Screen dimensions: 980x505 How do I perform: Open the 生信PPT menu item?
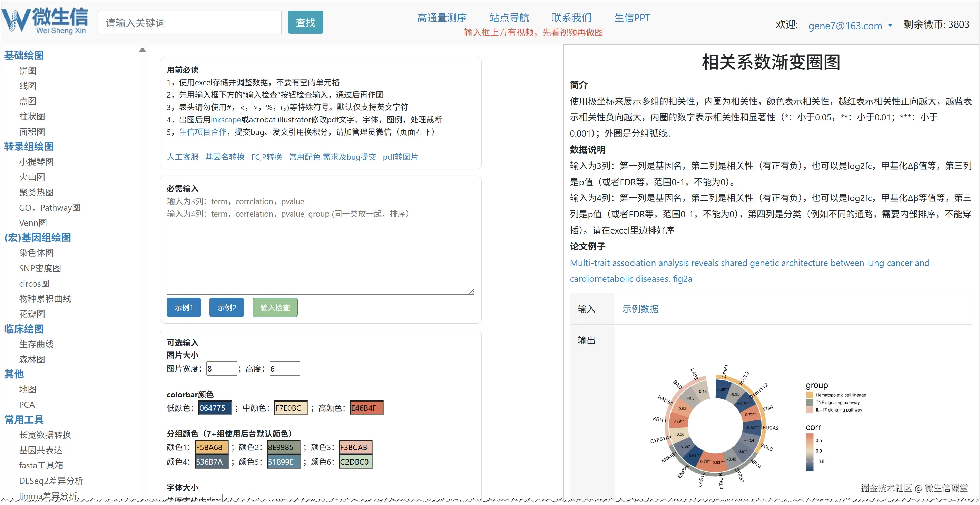click(x=631, y=18)
